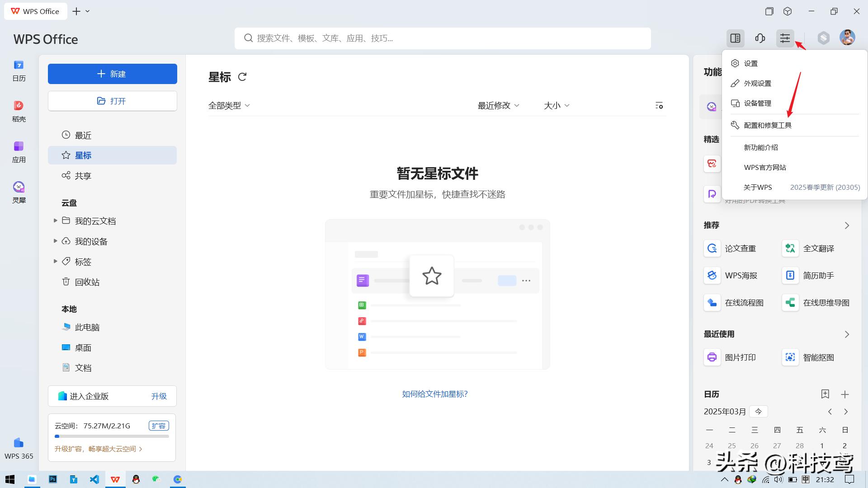Open the 如何给文件加星标 help link
The height and width of the screenshot is (488, 868).
point(434,394)
